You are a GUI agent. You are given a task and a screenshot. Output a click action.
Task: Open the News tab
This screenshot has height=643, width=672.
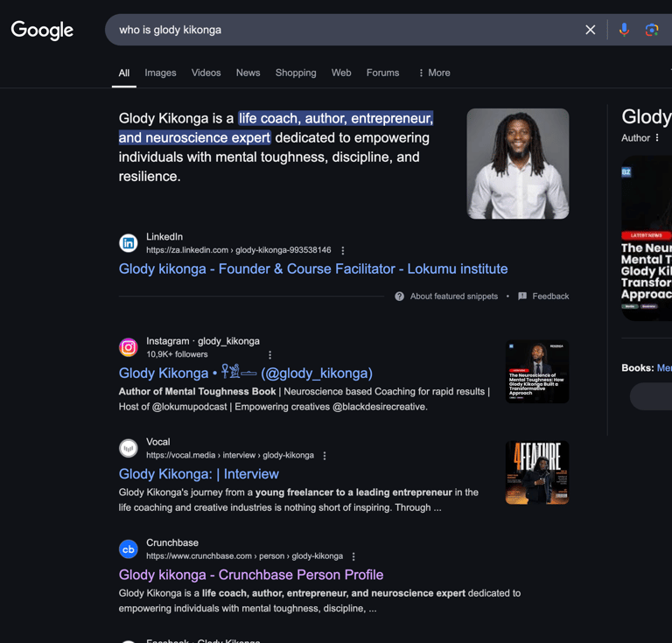(x=248, y=73)
